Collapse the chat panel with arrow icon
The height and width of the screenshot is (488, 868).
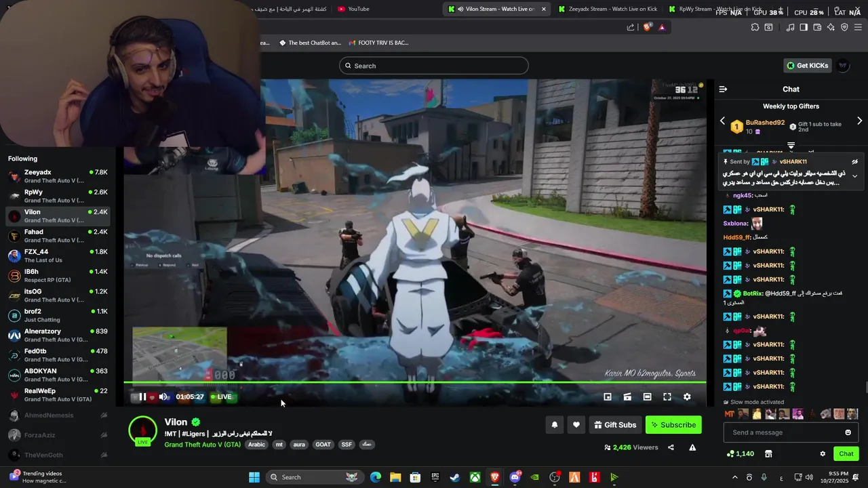point(723,89)
